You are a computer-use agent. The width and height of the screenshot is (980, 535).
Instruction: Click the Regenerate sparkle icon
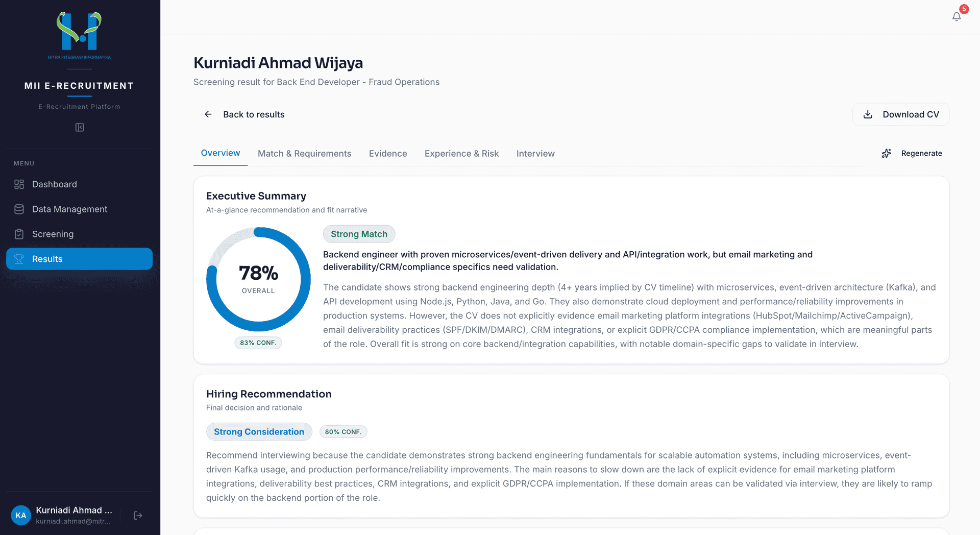(887, 153)
